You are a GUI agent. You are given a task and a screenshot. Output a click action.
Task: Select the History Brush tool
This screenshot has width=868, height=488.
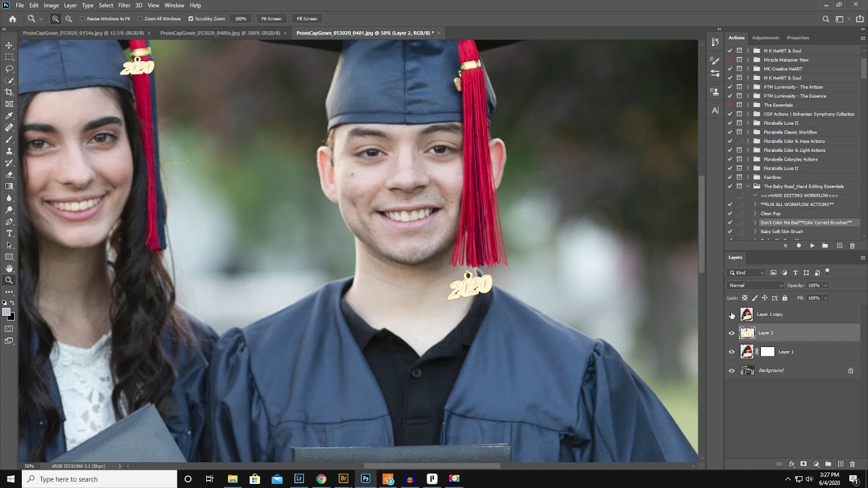pos(9,163)
